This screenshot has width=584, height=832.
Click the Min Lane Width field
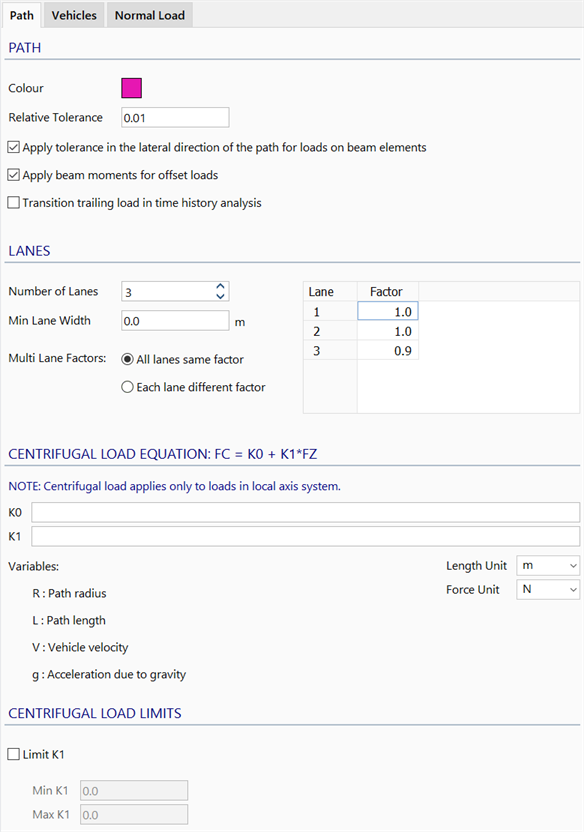[x=175, y=320]
